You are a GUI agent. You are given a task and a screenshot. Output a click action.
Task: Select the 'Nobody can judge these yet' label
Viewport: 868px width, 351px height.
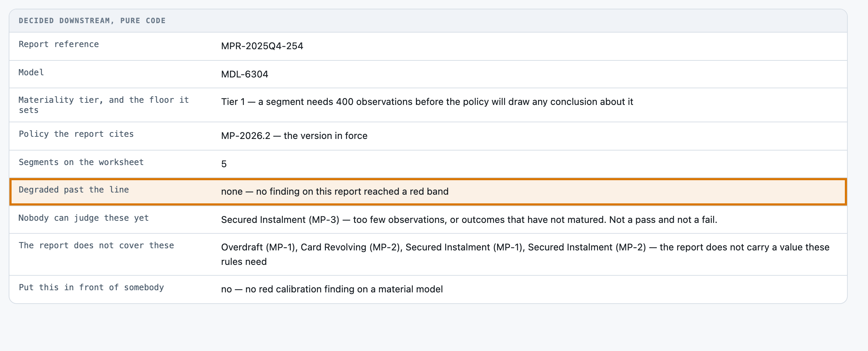(x=84, y=218)
